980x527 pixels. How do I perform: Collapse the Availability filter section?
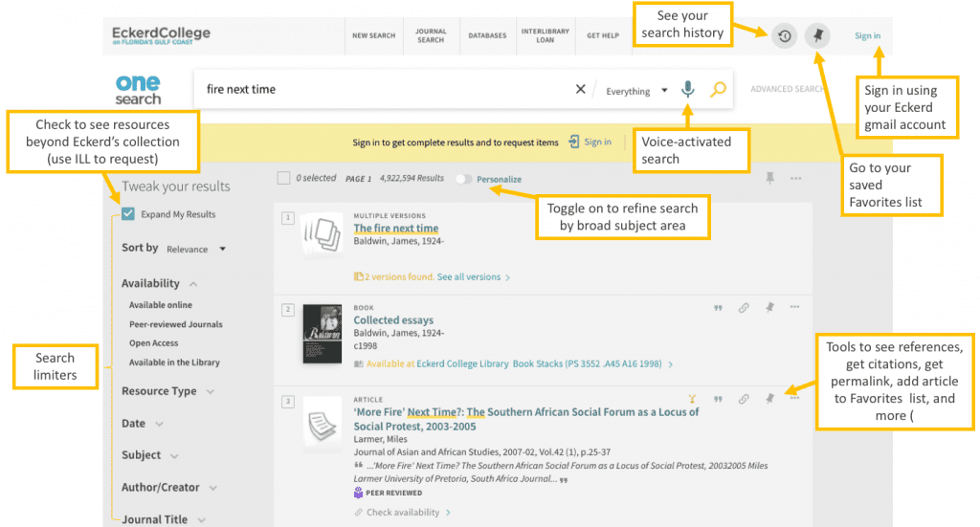click(160, 283)
